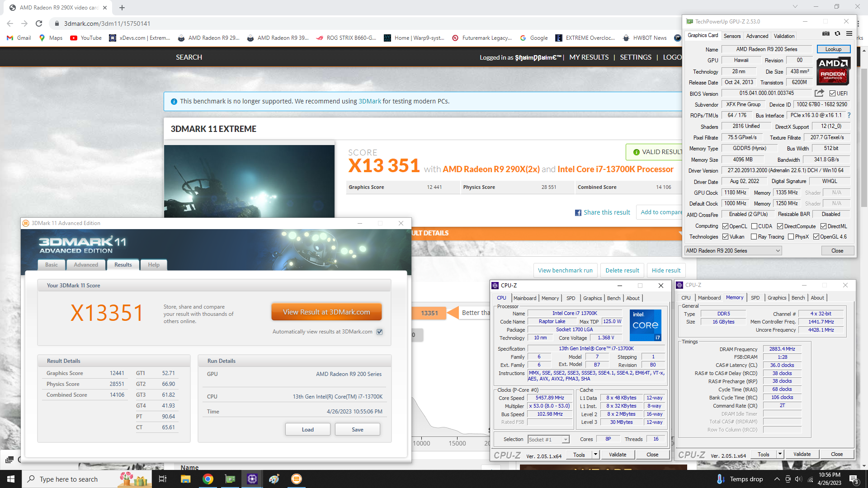The height and width of the screenshot is (488, 868).
Task: Toggle automatically view results at 3DMark.com checkbox
Action: click(x=380, y=332)
